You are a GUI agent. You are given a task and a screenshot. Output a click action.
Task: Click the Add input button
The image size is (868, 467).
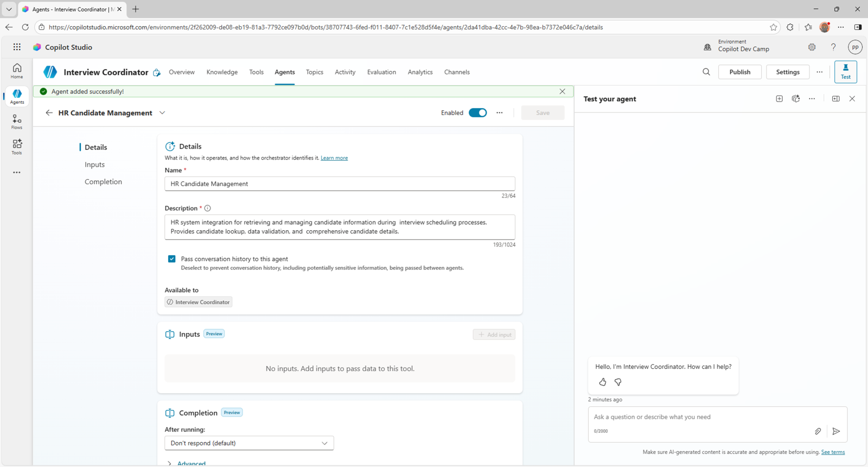tap(494, 335)
